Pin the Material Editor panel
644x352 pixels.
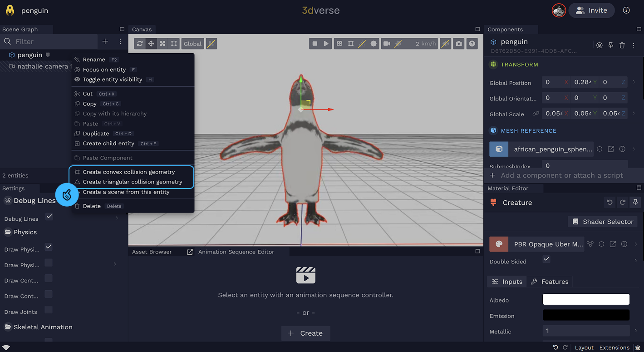click(635, 203)
